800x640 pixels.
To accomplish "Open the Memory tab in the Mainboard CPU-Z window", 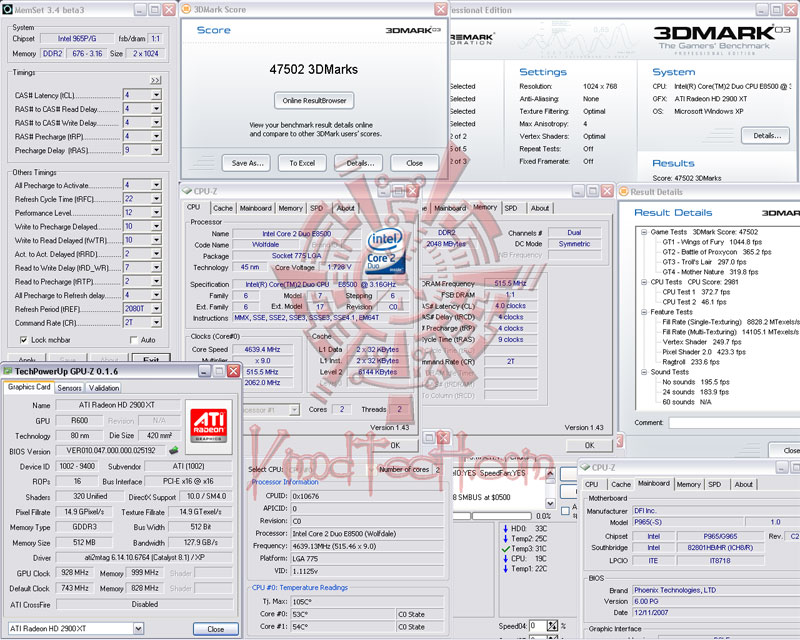I will [x=688, y=484].
